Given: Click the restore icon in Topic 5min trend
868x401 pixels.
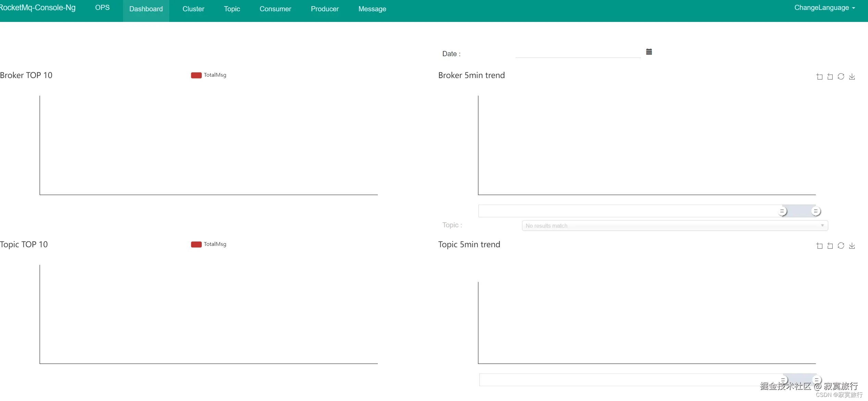Looking at the screenshot, I should pos(841,246).
